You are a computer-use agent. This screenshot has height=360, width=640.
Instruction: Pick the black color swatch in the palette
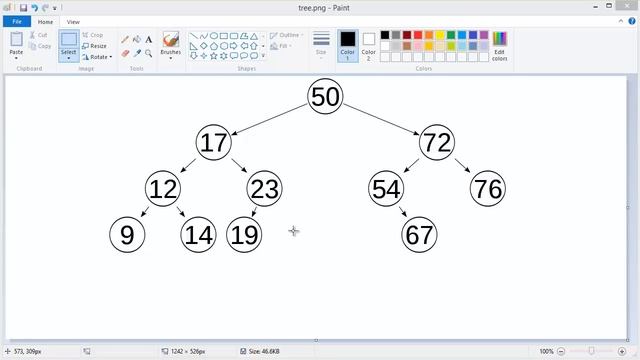coord(385,35)
